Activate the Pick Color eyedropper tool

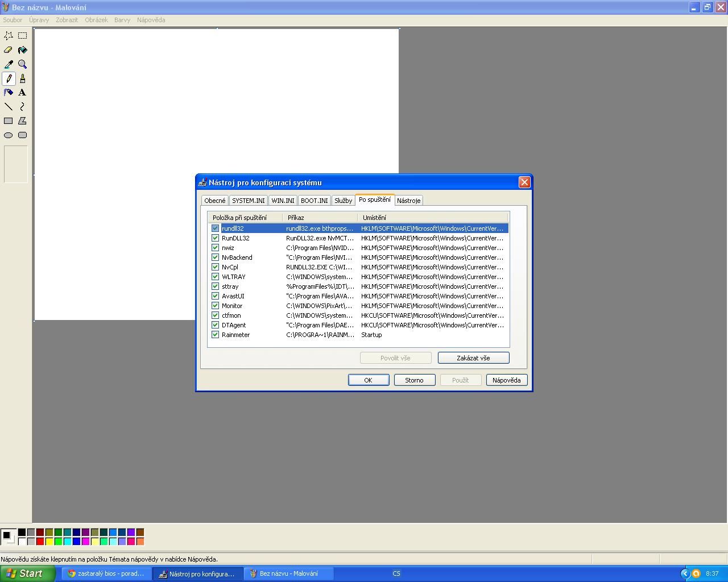9,64
